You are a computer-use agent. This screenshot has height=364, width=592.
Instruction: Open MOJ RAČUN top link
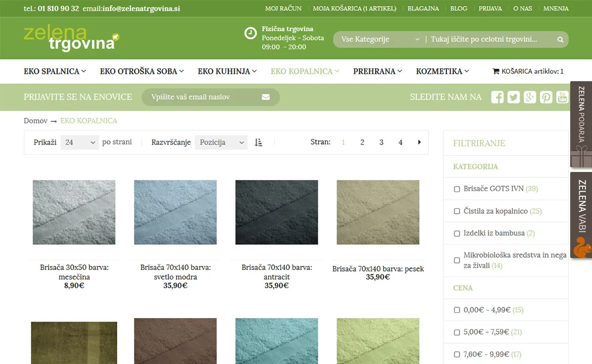pos(283,8)
